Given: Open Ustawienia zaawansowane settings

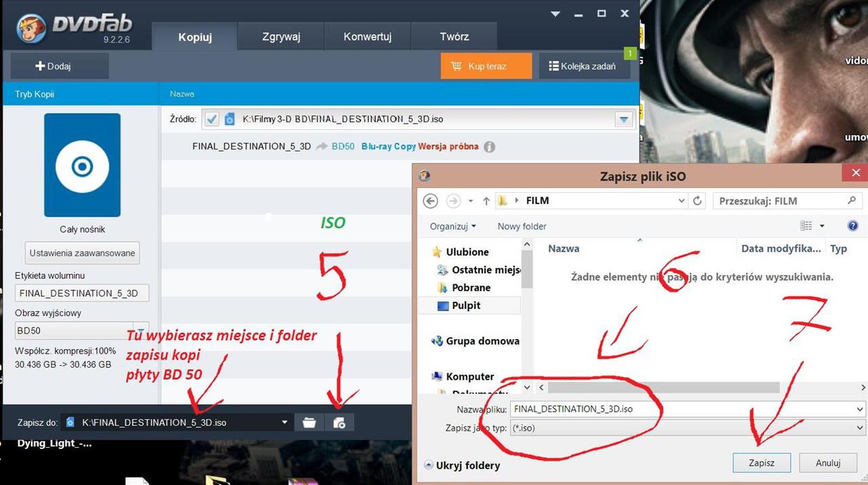Looking at the screenshot, I should pyautogui.click(x=82, y=253).
